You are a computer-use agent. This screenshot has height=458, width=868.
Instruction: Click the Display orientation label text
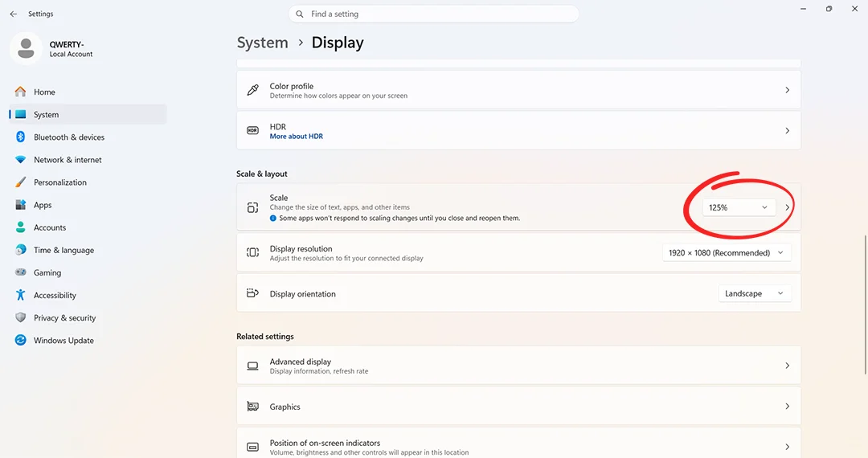click(302, 294)
